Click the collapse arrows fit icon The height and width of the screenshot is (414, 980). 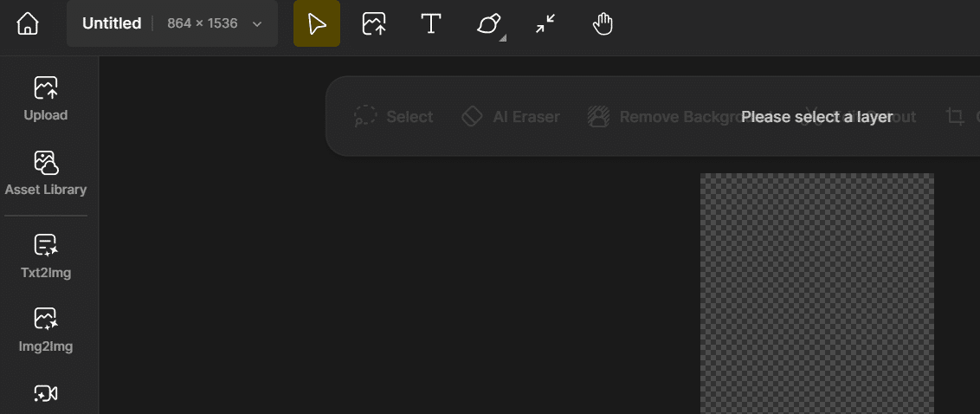[545, 23]
